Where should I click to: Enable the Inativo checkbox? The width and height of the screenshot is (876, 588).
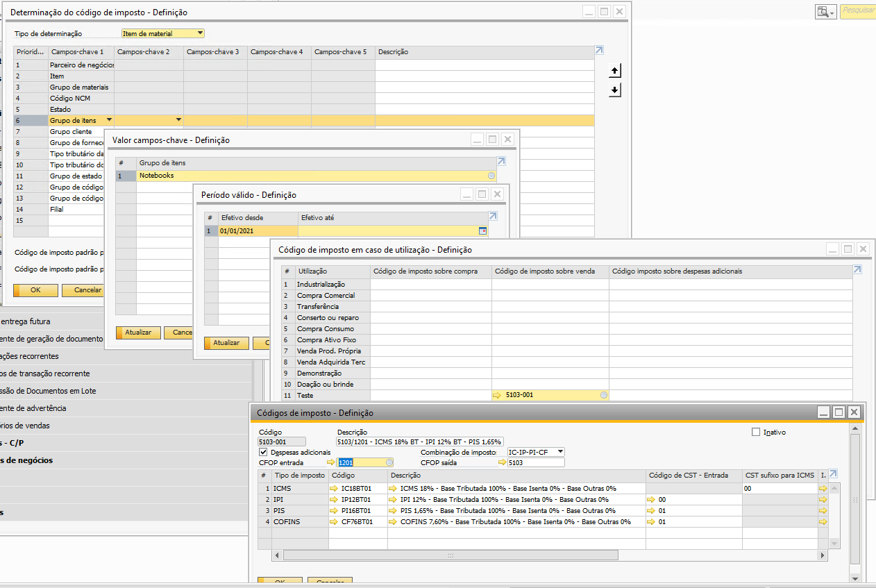pyautogui.click(x=756, y=432)
